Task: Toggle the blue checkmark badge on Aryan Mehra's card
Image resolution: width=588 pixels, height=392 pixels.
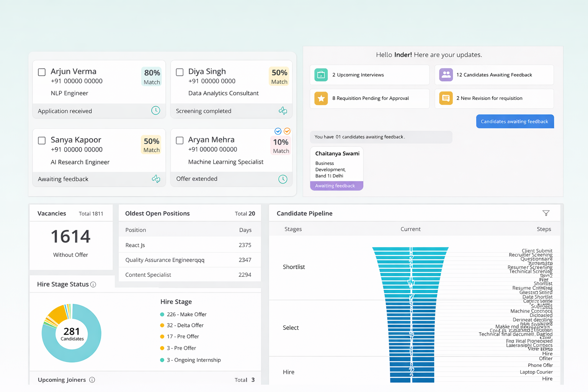Action: [278, 131]
